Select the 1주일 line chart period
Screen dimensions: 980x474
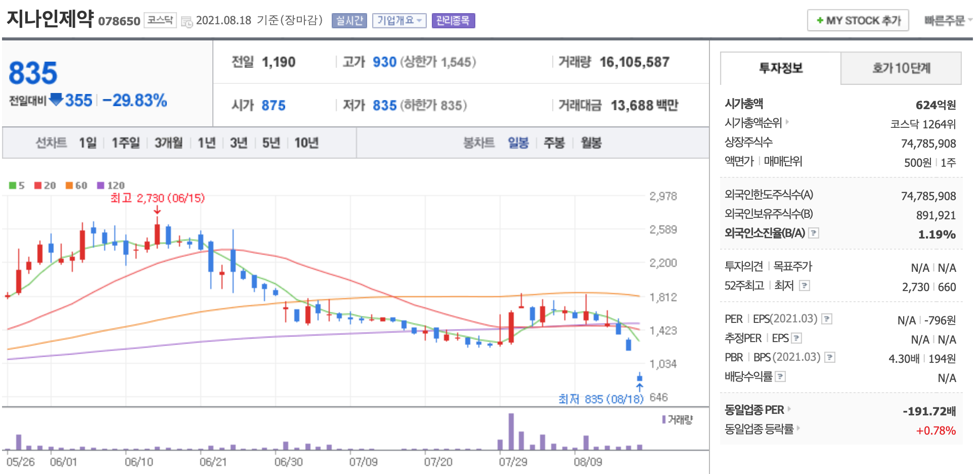[x=125, y=143]
